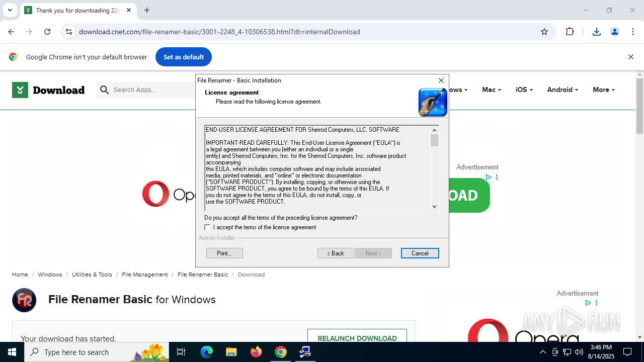Viewport: 644px width, 362px height.
Task: Accept the license agreement terms checkbox
Action: click(x=207, y=227)
